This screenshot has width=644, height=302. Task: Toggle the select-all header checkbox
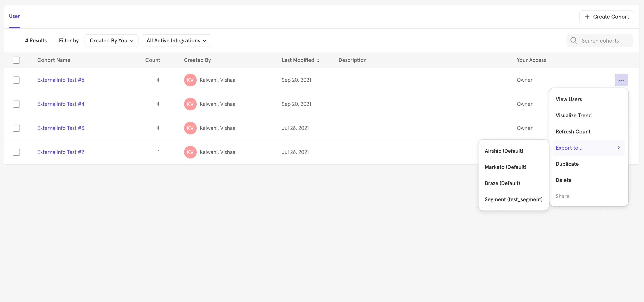[16, 60]
